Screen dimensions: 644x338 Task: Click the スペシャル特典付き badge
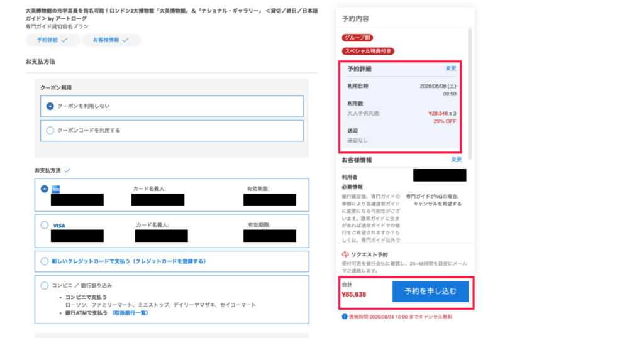(368, 52)
